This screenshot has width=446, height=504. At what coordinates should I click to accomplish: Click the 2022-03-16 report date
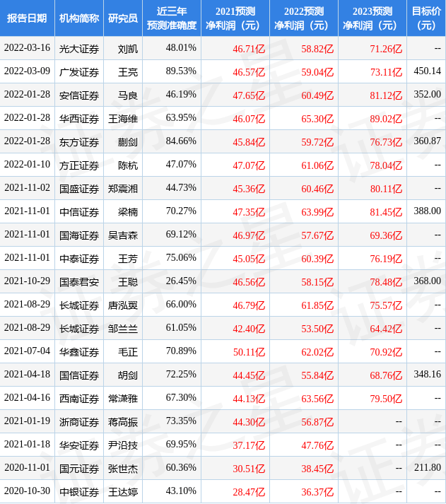[27, 48]
